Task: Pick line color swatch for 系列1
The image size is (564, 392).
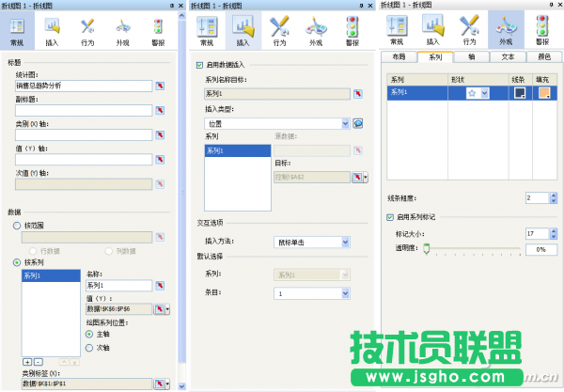Action: point(520,93)
